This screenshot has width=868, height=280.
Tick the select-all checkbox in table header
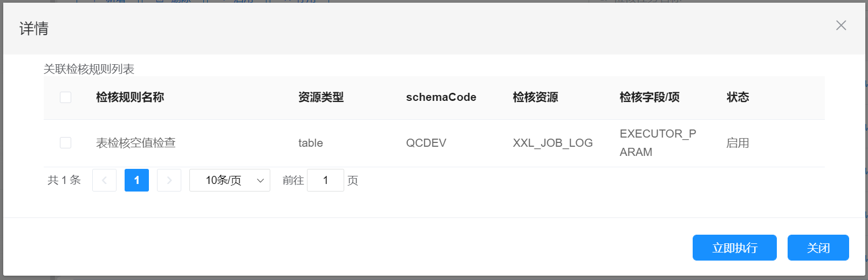coord(65,97)
